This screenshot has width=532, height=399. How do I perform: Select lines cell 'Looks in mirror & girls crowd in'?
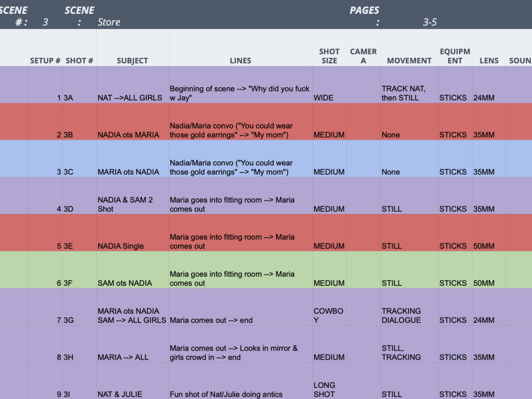click(240, 344)
